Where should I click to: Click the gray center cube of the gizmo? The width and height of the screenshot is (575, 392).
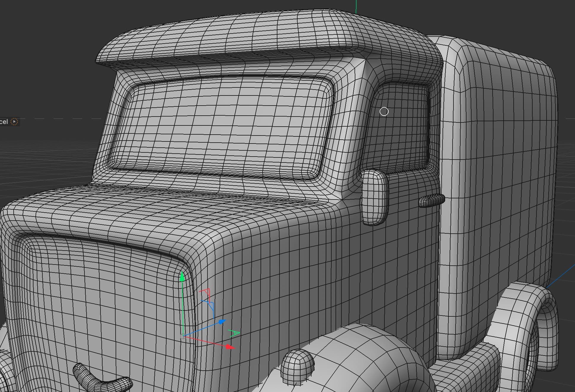click(182, 337)
